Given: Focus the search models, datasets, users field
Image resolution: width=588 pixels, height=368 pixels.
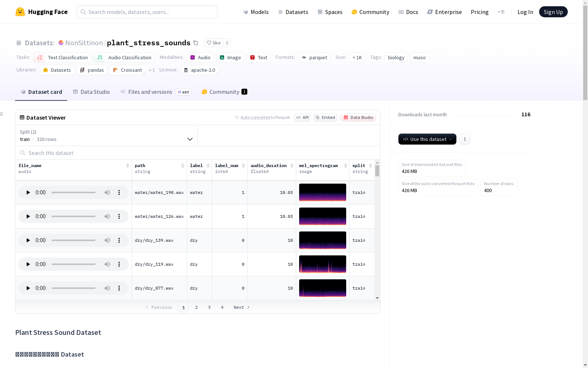Looking at the screenshot, I should [147, 12].
